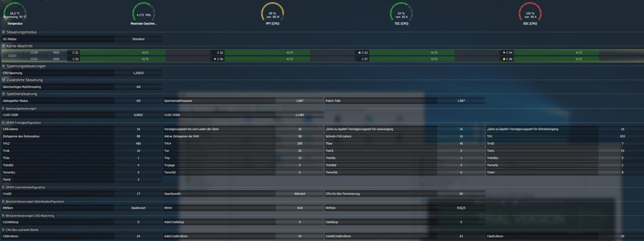Click the Fabric-Takt value 1.867
The width and height of the screenshot is (644, 241).
point(461,101)
